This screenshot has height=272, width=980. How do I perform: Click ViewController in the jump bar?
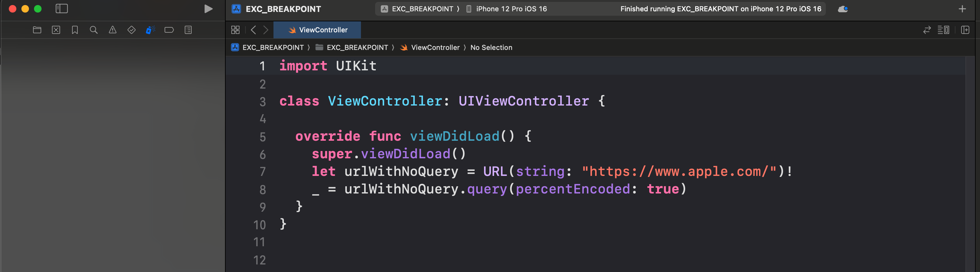click(435, 47)
